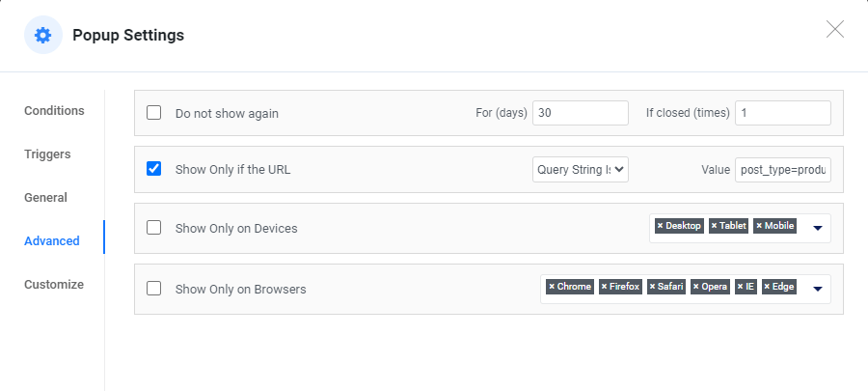Remove the Edge browser tag

click(768, 287)
